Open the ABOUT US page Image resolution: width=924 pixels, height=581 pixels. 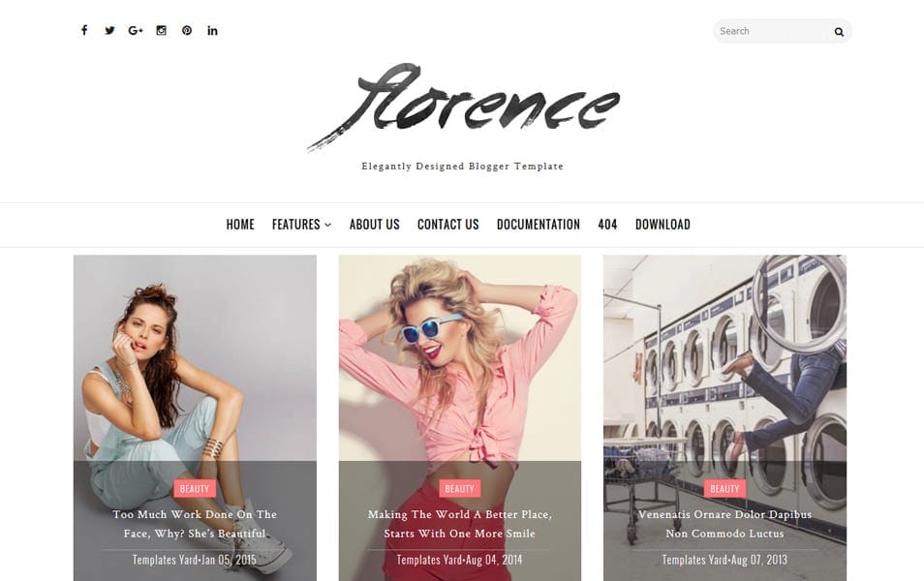pos(375,224)
